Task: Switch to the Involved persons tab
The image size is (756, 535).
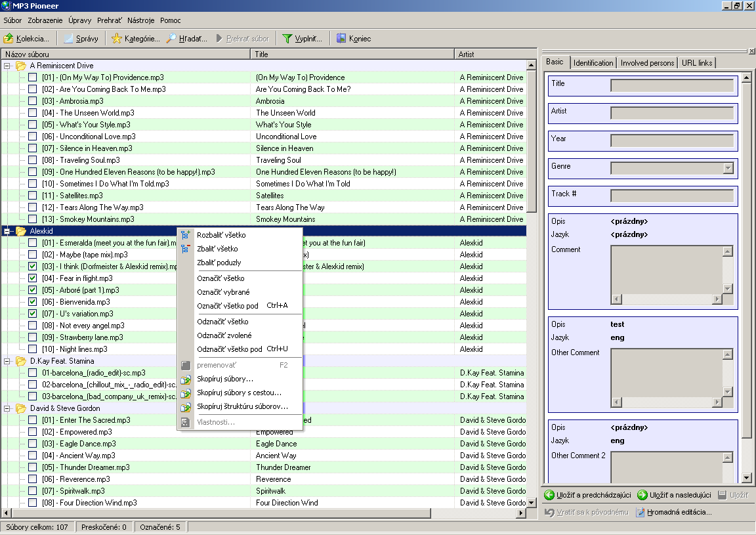Action: coord(648,63)
